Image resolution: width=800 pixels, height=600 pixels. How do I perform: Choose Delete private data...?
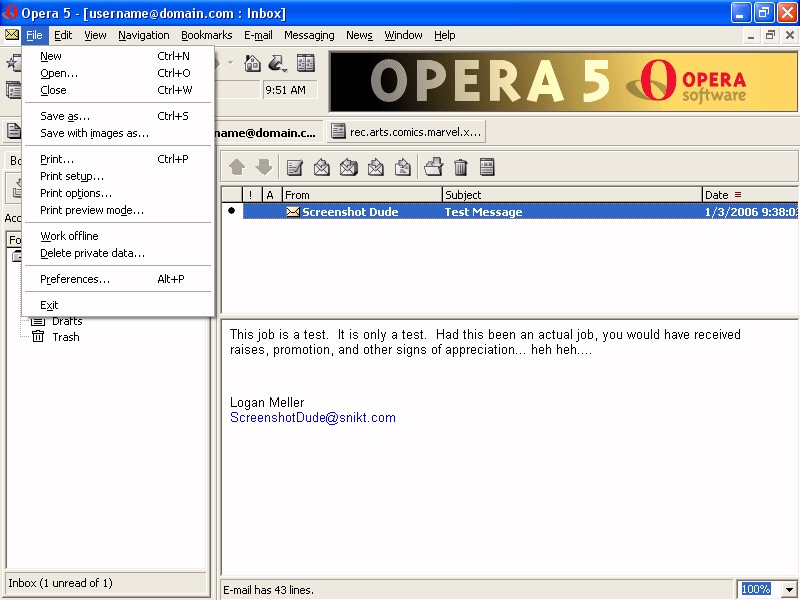point(118,253)
